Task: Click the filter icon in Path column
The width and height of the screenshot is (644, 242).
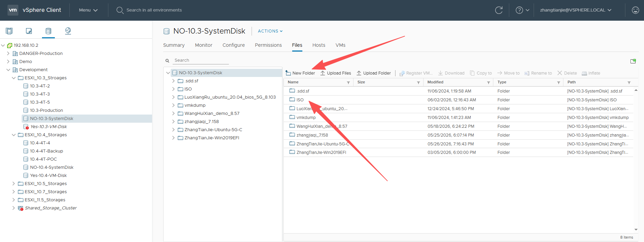Action: pyautogui.click(x=629, y=82)
